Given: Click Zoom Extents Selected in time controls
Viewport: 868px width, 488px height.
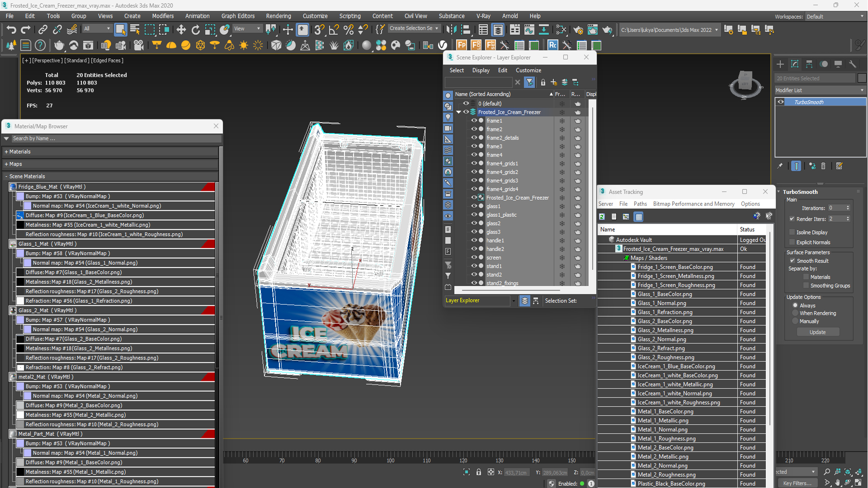Looking at the screenshot, I should click(848, 472).
